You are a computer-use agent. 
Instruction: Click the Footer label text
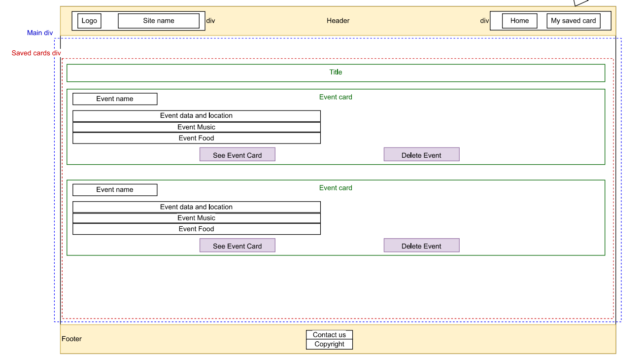72,339
